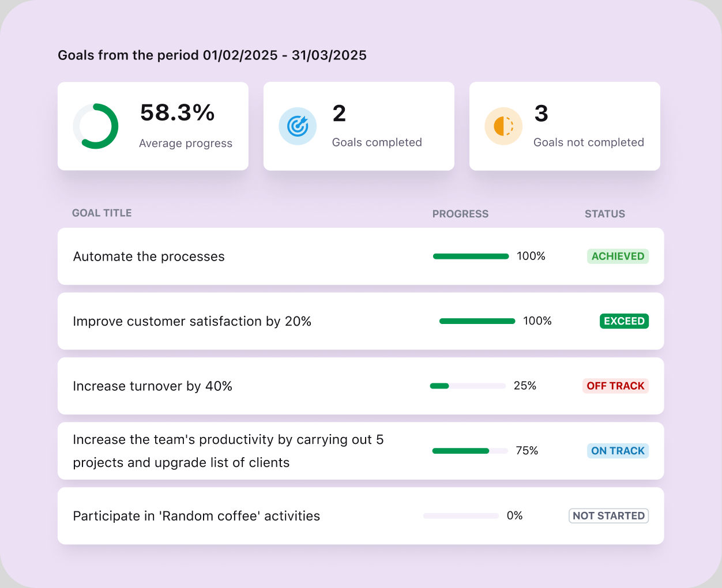
Task: Click the blue target goals completed icon
Action: 298,126
